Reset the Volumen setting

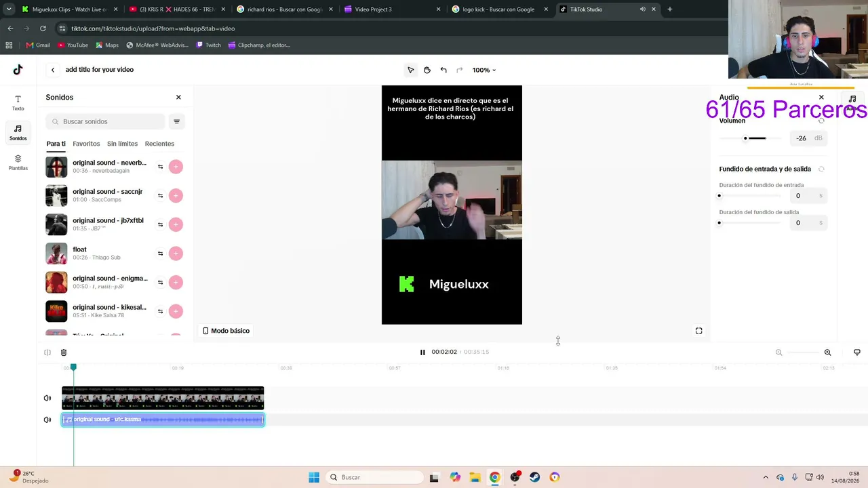(x=821, y=121)
